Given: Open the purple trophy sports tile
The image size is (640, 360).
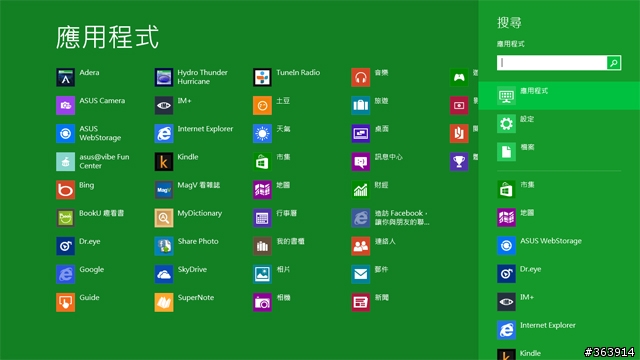Looking at the screenshot, I should (x=459, y=162).
